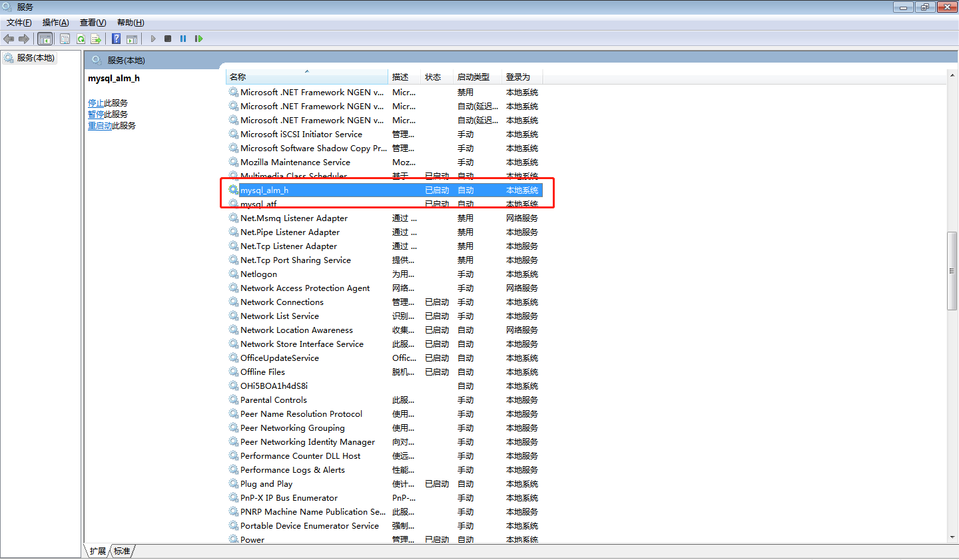This screenshot has height=560, width=959.
Task: Sort by the 启动类型 column header
Action: [473, 77]
